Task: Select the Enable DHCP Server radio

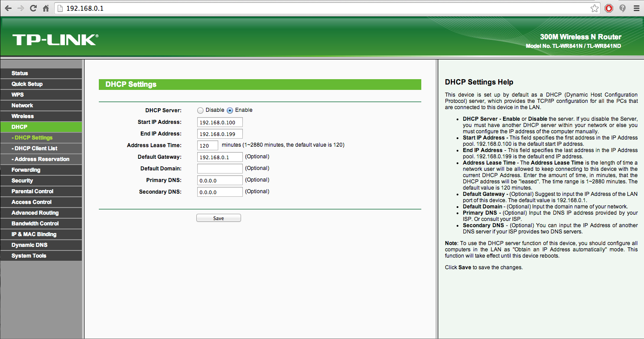Action: pyautogui.click(x=230, y=110)
